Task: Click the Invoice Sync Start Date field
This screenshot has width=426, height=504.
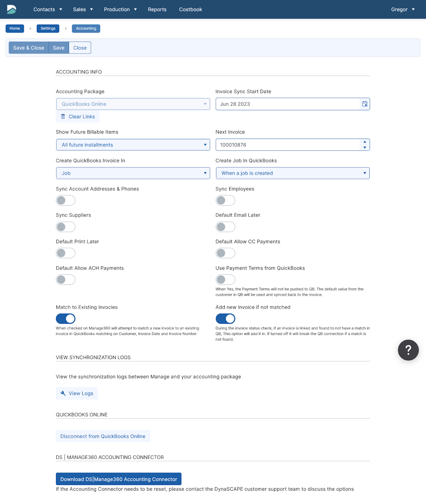Action: coord(288,104)
